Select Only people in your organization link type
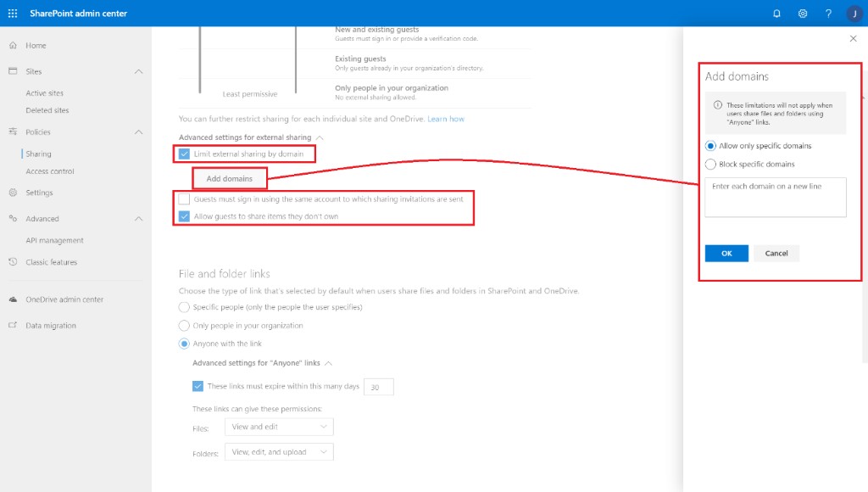 click(x=184, y=325)
